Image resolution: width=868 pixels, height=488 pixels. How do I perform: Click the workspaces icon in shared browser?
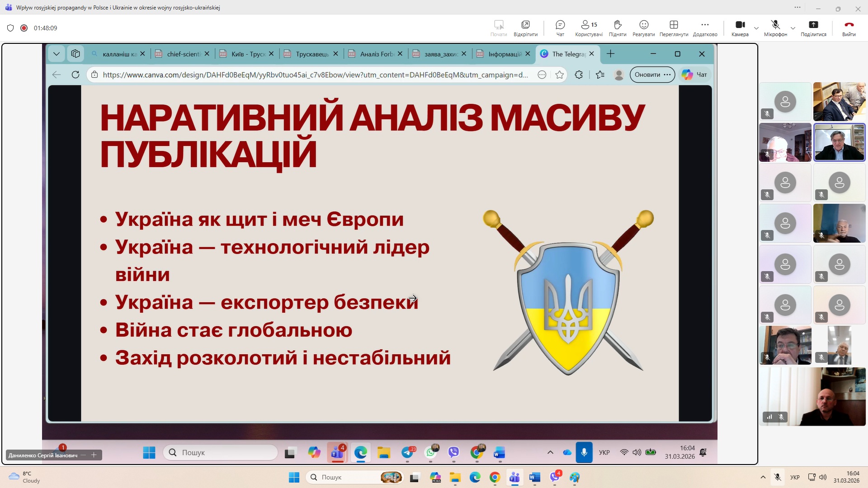tap(75, 54)
